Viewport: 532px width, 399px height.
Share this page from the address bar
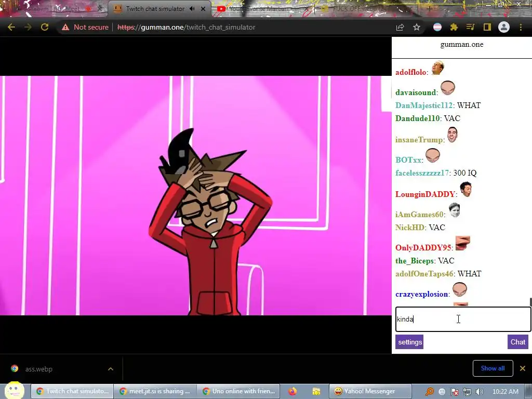click(x=400, y=27)
